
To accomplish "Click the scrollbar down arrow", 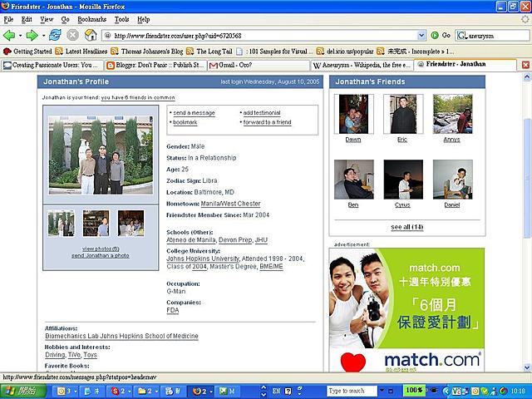I will [x=527, y=367].
